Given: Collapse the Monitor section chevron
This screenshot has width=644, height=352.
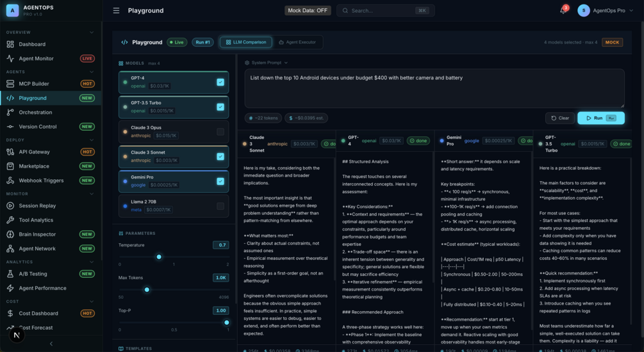Looking at the screenshot, I should pyautogui.click(x=91, y=194).
